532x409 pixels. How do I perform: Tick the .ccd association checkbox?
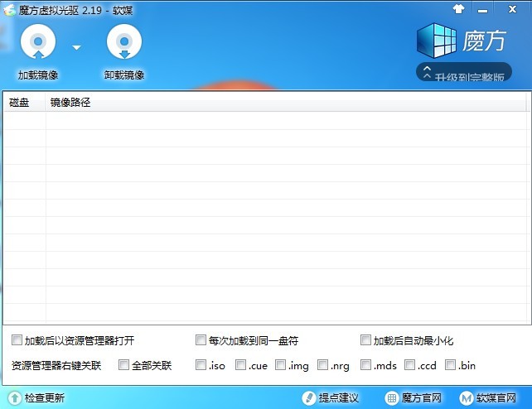(x=410, y=365)
